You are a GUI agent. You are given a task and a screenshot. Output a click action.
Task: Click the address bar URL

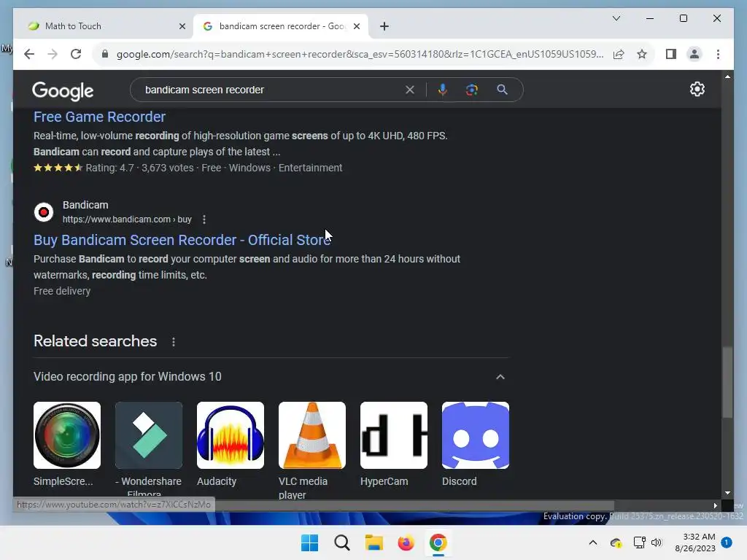(x=360, y=54)
